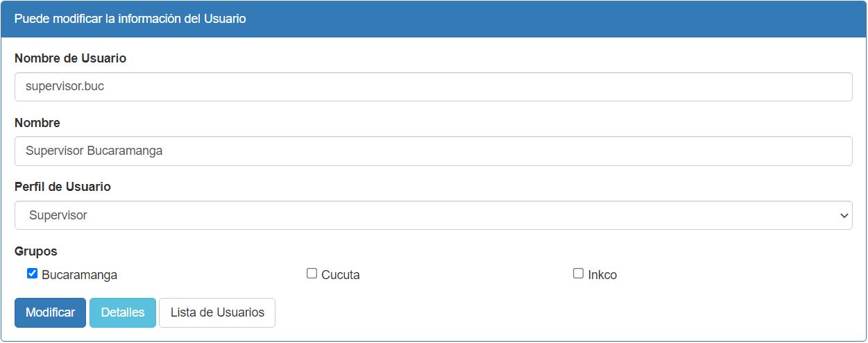Click the blue panel header title

click(130, 19)
